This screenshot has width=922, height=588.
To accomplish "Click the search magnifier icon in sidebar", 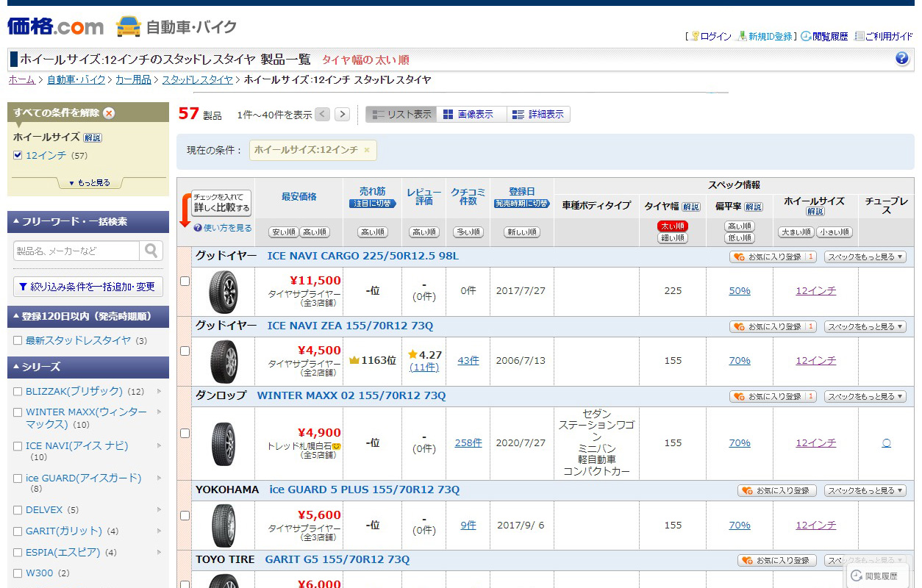I will [151, 251].
